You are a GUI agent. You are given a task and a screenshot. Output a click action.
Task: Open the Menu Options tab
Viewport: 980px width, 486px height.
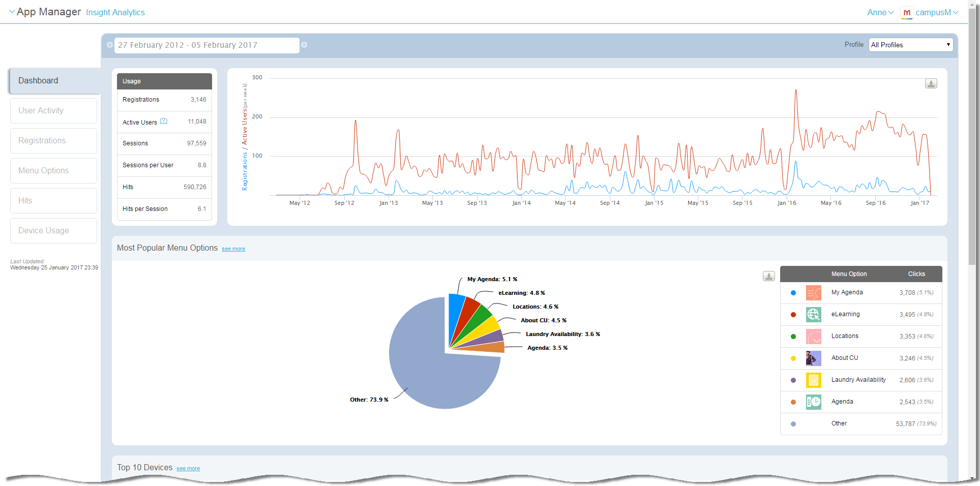[53, 171]
